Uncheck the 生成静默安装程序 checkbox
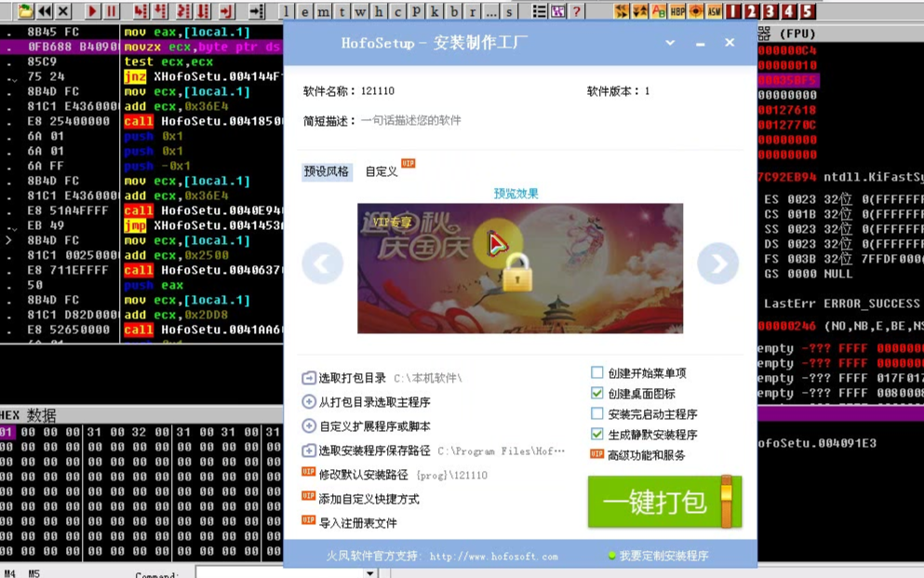The image size is (924, 578). [597, 435]
